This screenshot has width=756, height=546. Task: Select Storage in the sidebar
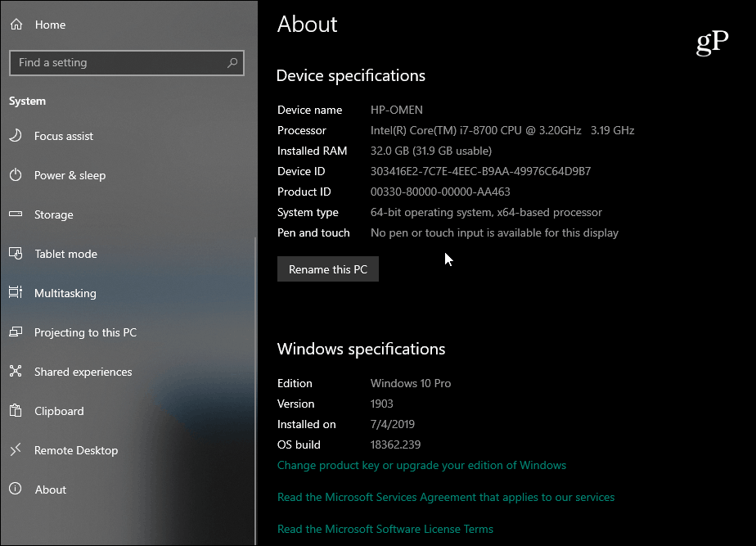[53, 214]
